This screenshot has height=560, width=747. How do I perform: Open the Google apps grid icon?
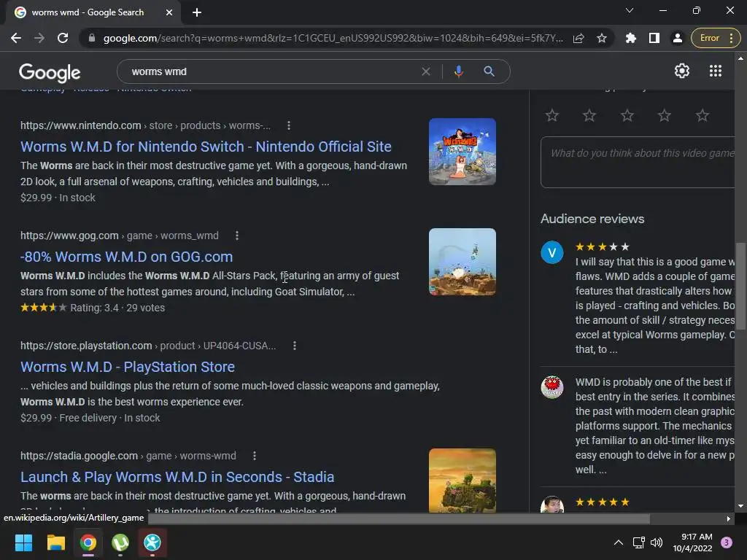click(x=716, y=71)
